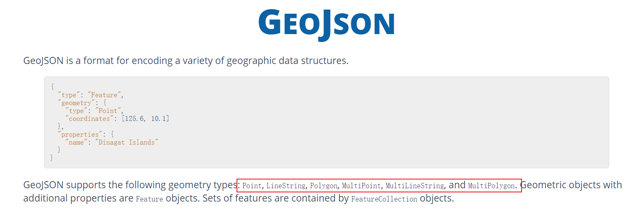Screen dimensions: 644x214
Task: Click the FeatureCollection code word
Action: coord(384,199)
